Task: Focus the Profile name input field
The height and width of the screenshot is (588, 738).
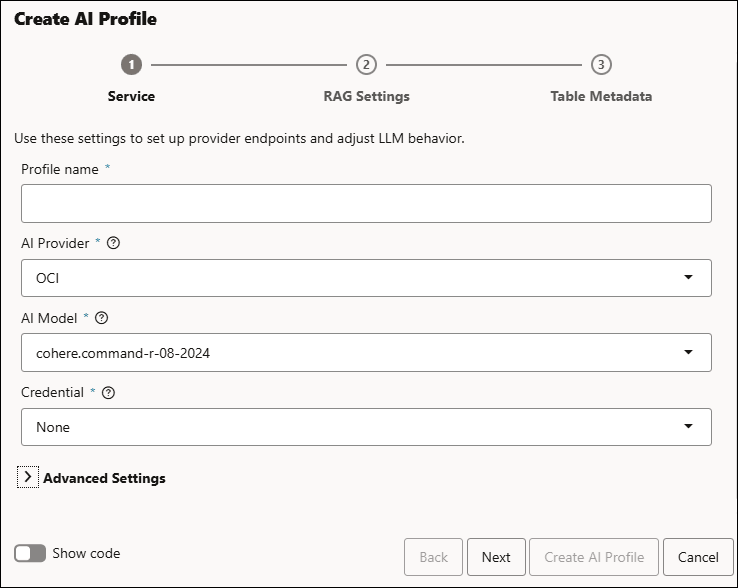Action: click(x=366, y=203)
